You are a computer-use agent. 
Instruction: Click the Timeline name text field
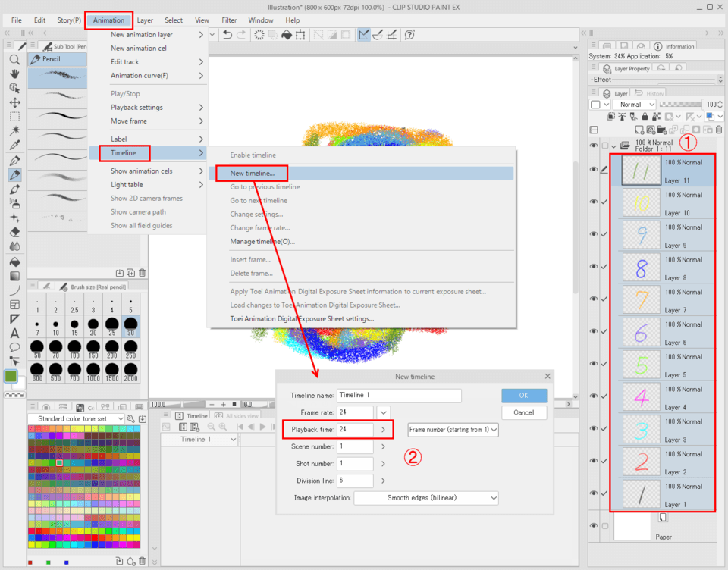pos(399,396)
